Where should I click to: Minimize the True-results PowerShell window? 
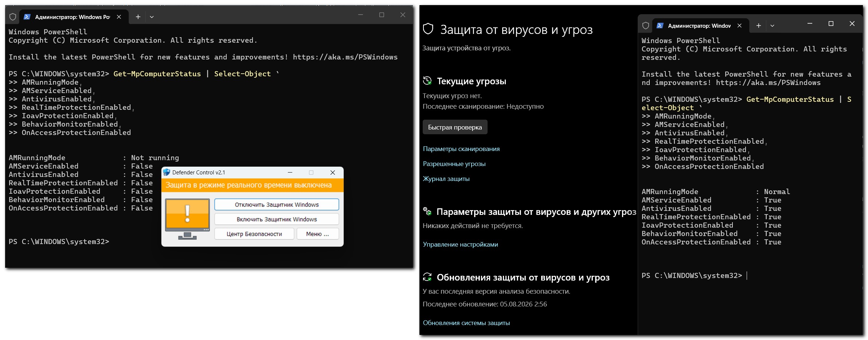810,24
